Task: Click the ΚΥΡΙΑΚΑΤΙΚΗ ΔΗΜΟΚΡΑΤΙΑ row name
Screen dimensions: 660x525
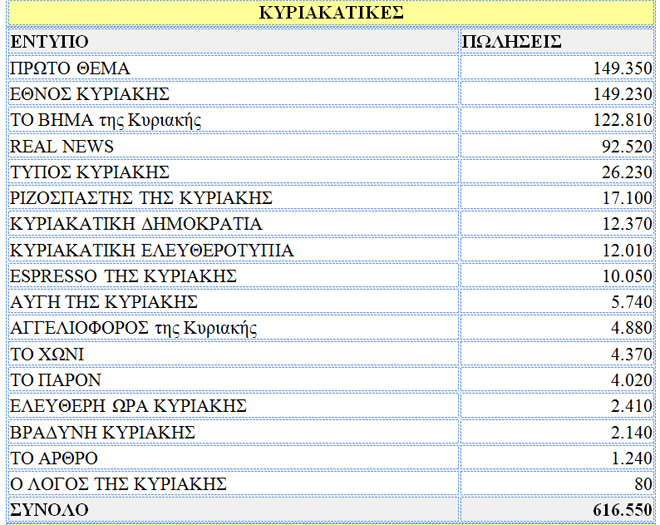Action: (x=136, y=224)
